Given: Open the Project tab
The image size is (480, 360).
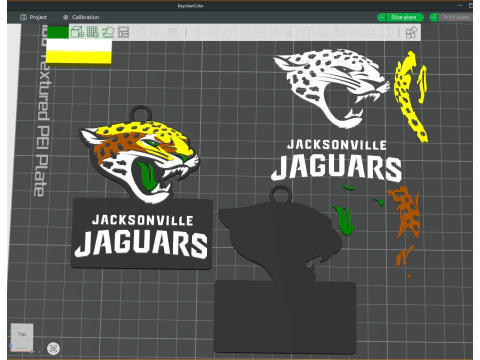Looking at the screenshot, I should pyautogui.click(x=33, y=17).
